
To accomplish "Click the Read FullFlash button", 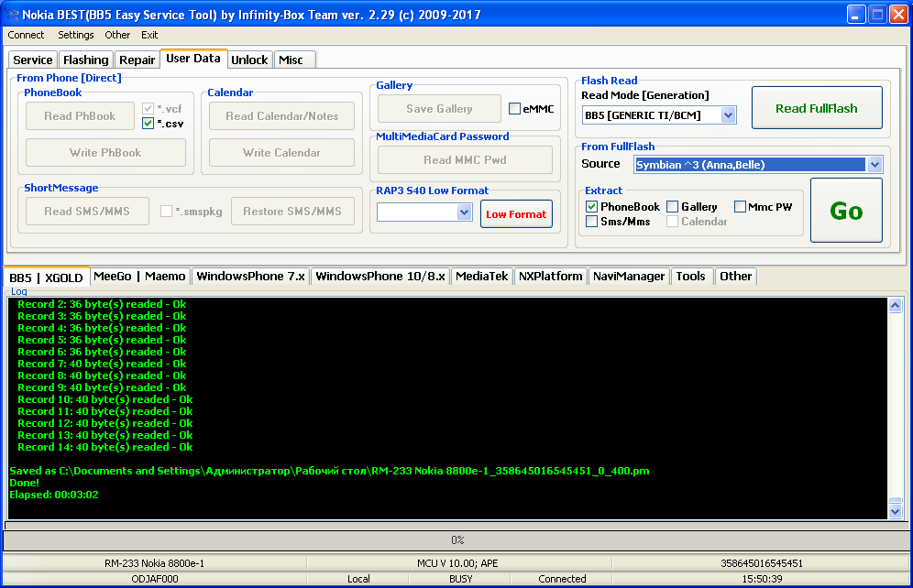I will (816, 108).
